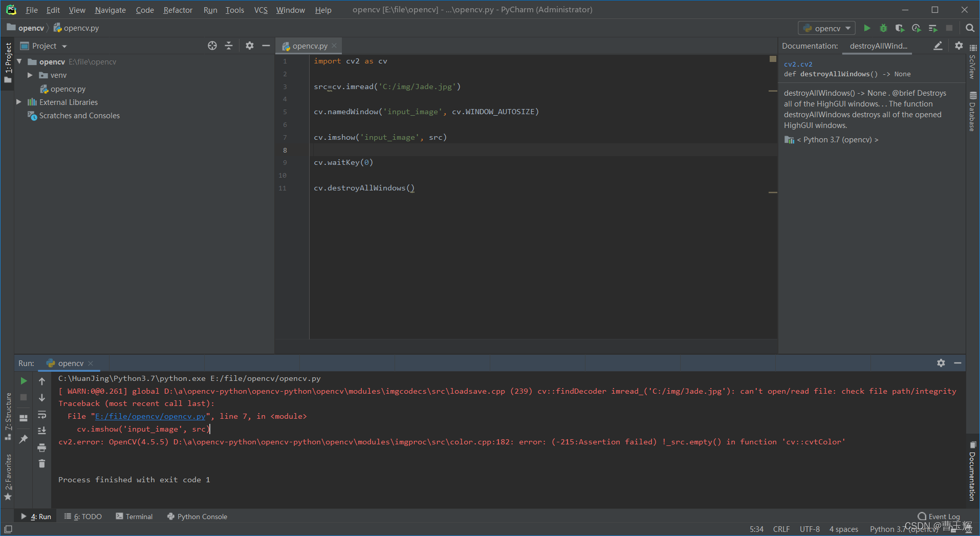The width and height of the screenshot is (980, 536).
Task: Open the Project view dropdown
Action: (x=44, y=46)
